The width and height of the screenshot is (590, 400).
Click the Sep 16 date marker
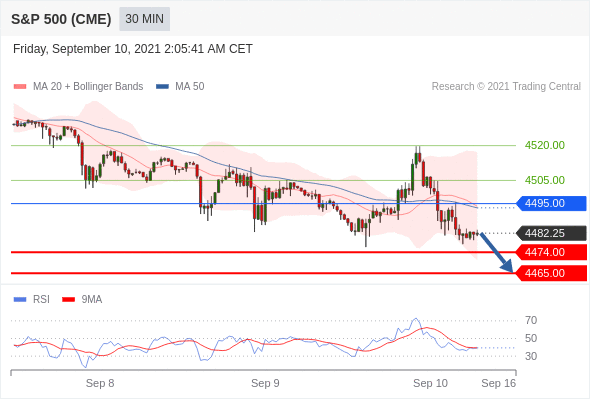(499, 383)
